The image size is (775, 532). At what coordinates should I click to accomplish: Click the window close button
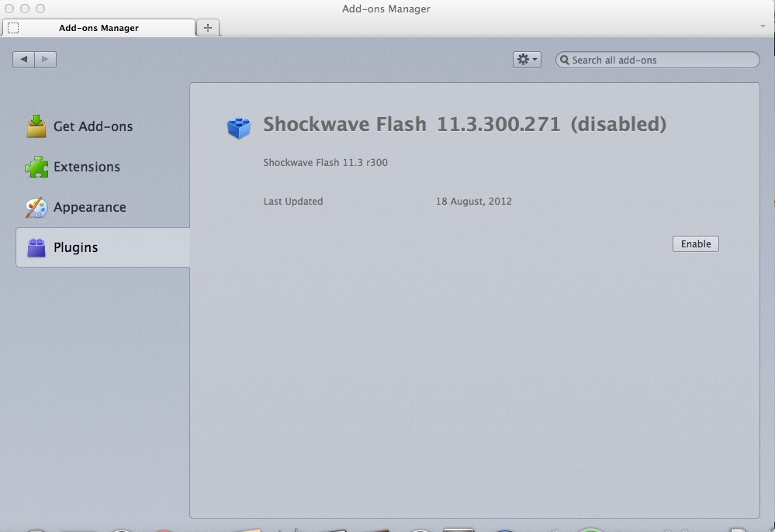pyautogui.click(x=9, y=9)
